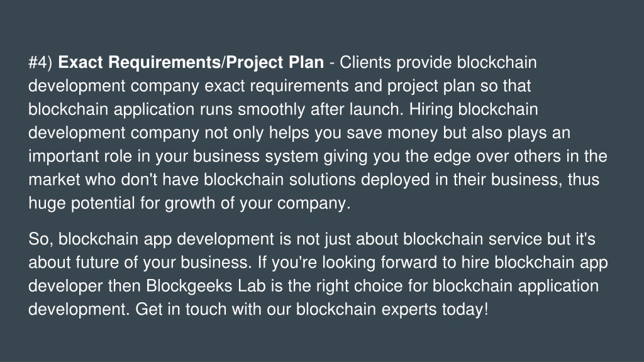644x362 pixels.
Task: Click the 'Blockgeeks Lab' company name
Action: (206, 286)
